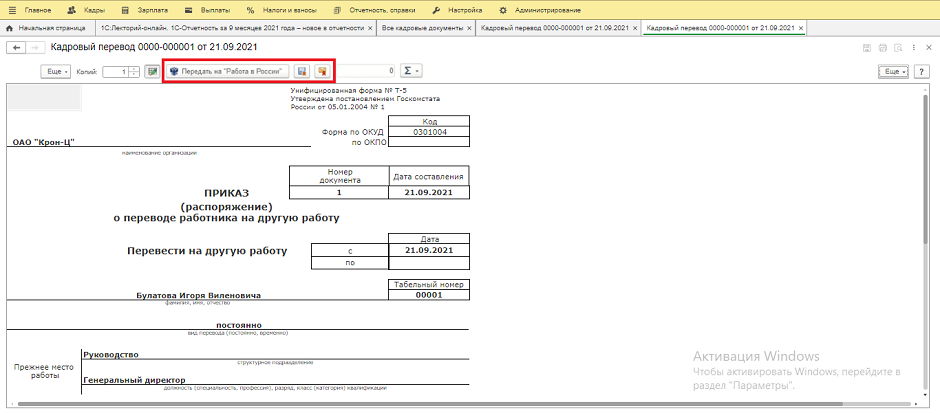Open the sigma sum dropdown
940x413 pixels.
[x=410, y=71]
